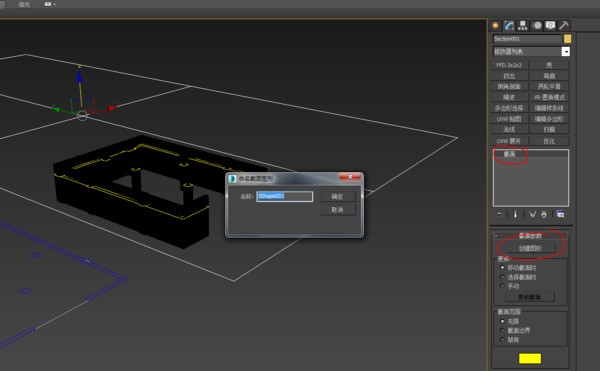
Task: Close the 命名截面图形 dialog
Action: pos(350,177)
